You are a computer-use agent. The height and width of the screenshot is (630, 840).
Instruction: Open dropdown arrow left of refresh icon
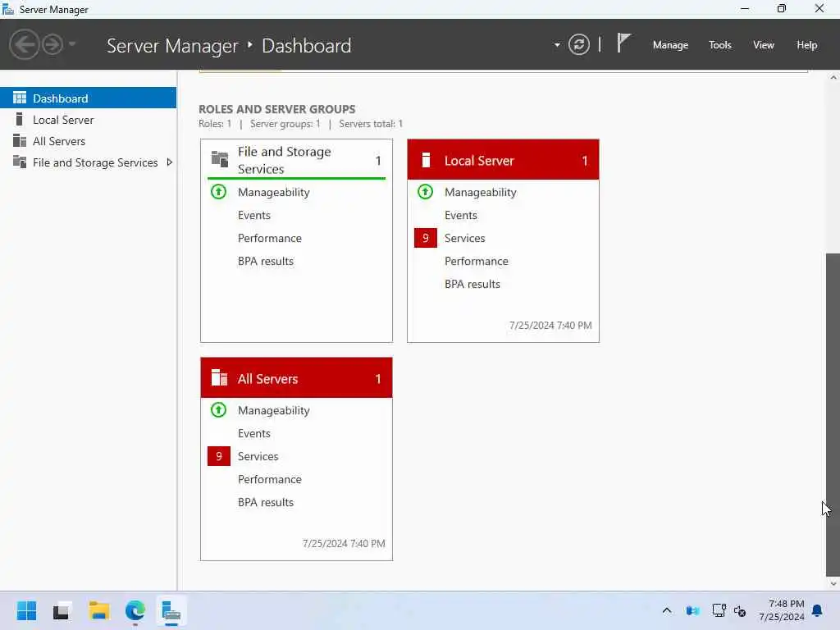point(557,45)
